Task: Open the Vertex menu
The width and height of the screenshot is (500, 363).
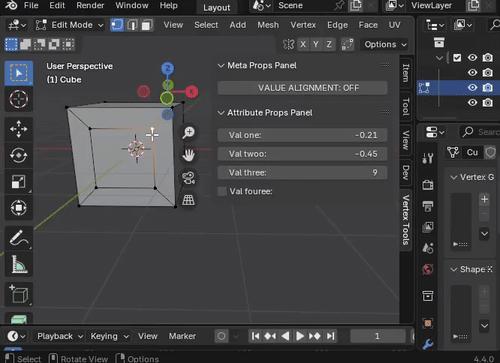Action: pos(303,25)
